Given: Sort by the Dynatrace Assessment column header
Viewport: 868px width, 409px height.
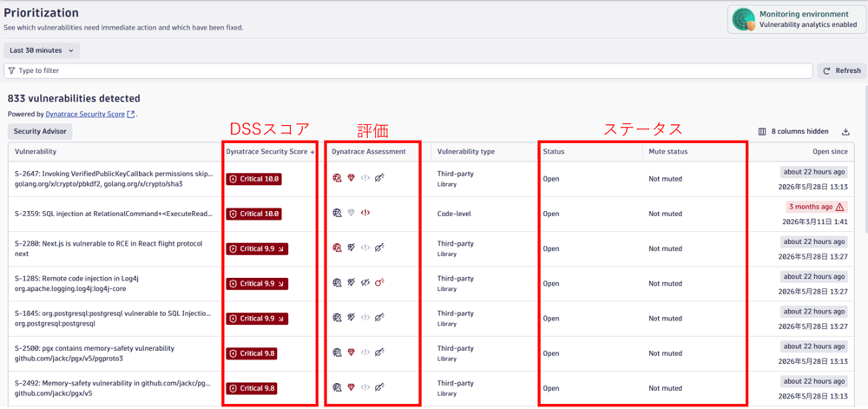Looking at the screenshot, I should [369, 152].
